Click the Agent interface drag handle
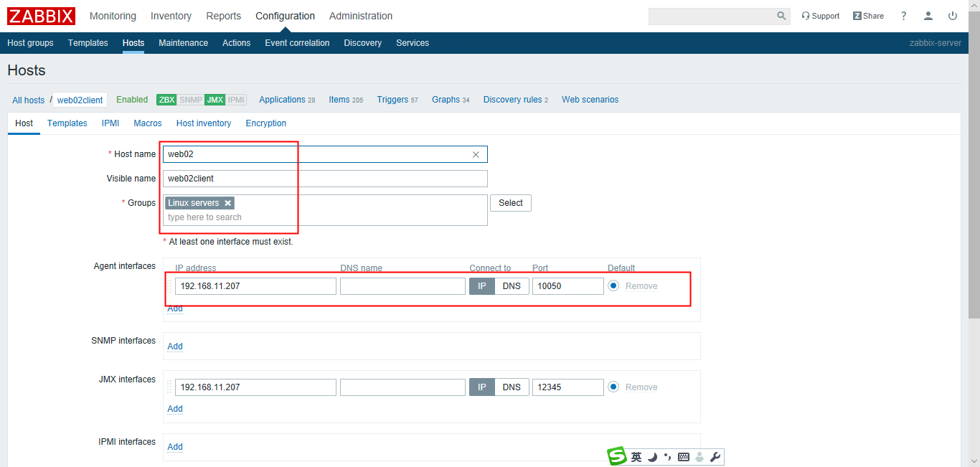 click(169, 286)
